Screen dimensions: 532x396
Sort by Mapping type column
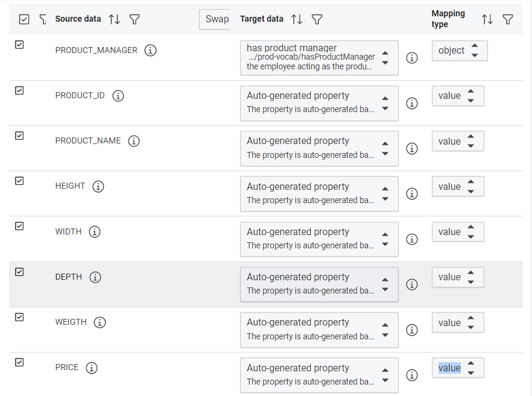pyautogui.click(x=487, y=19)
